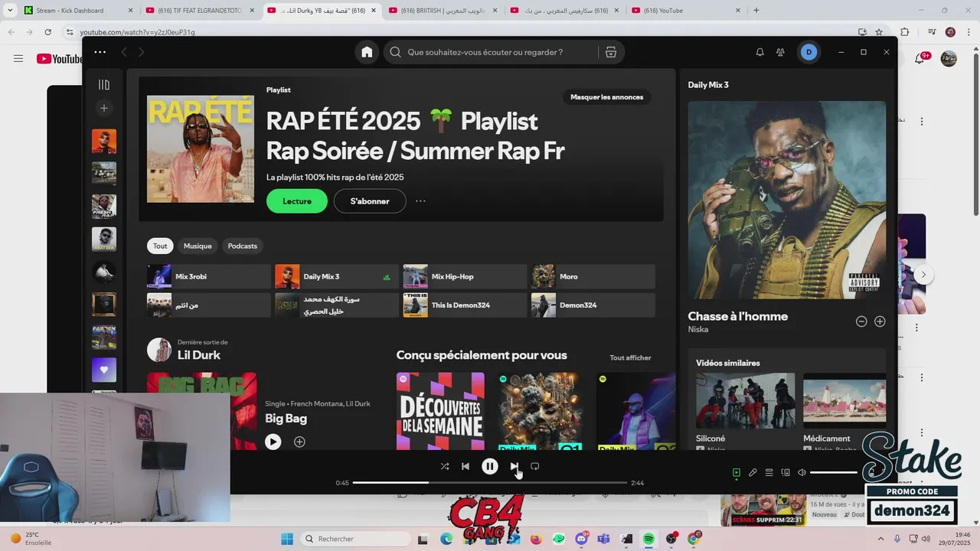
Task: Go back in Spotify navigation
Action: (123, 52)
